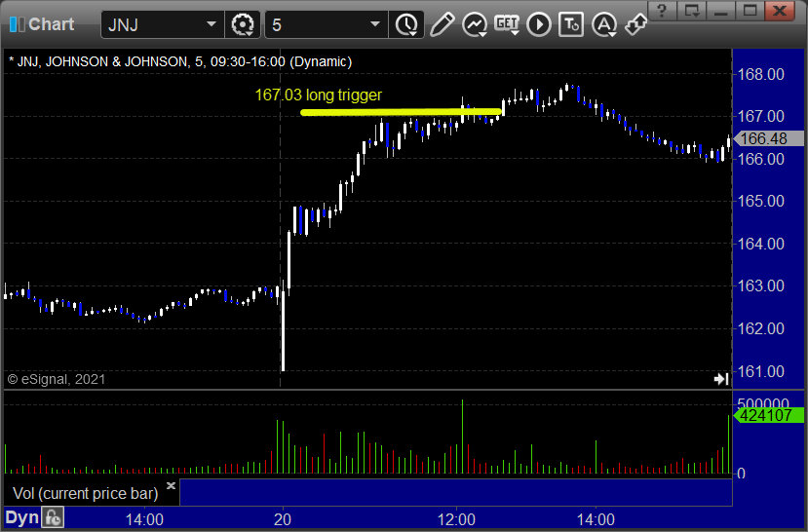Click the pin arrows toolbar icon
The height and width of the screenshot is (532, 808).
tap(635, 24)
